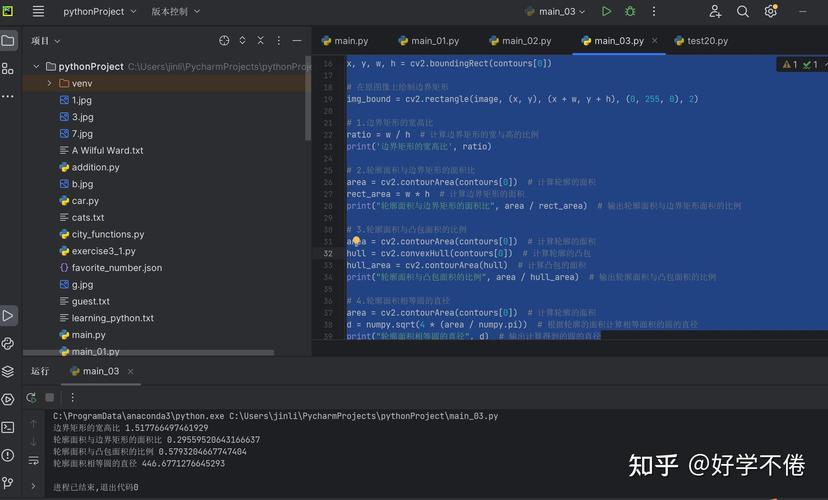828x500 pixels.
Task: Open Project panel options (three dots)
Action: click(279, 41)
